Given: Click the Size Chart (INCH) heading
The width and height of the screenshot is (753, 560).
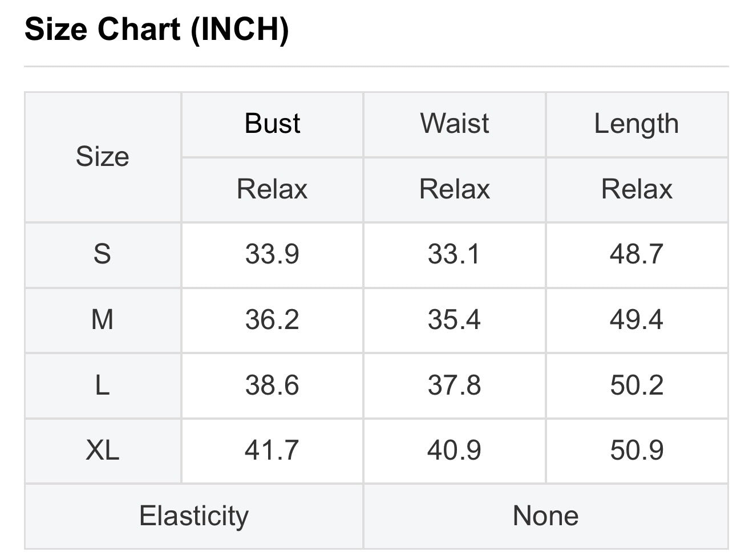Looking at the screenshot, I should pos(157,29).
